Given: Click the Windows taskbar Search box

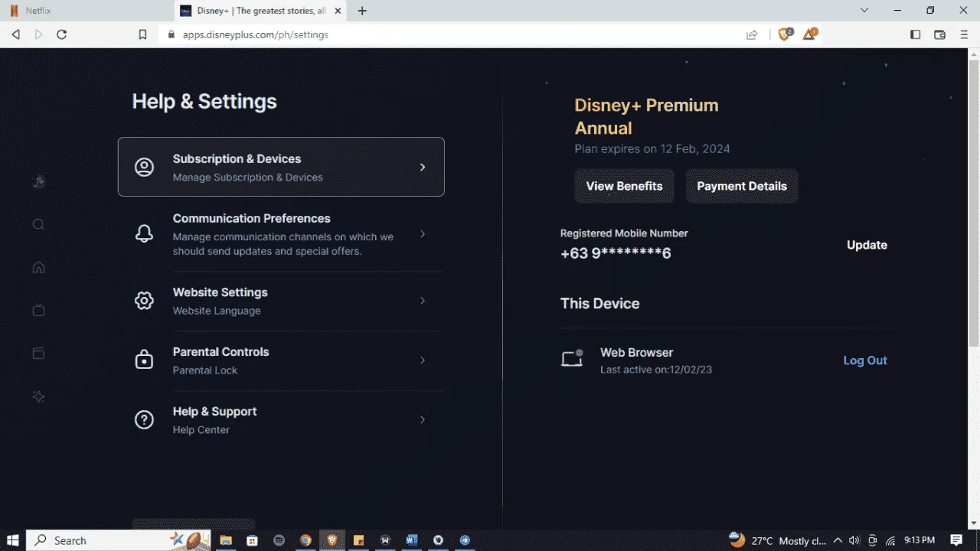Looking at the screenshot, I should tap(119, 540).
